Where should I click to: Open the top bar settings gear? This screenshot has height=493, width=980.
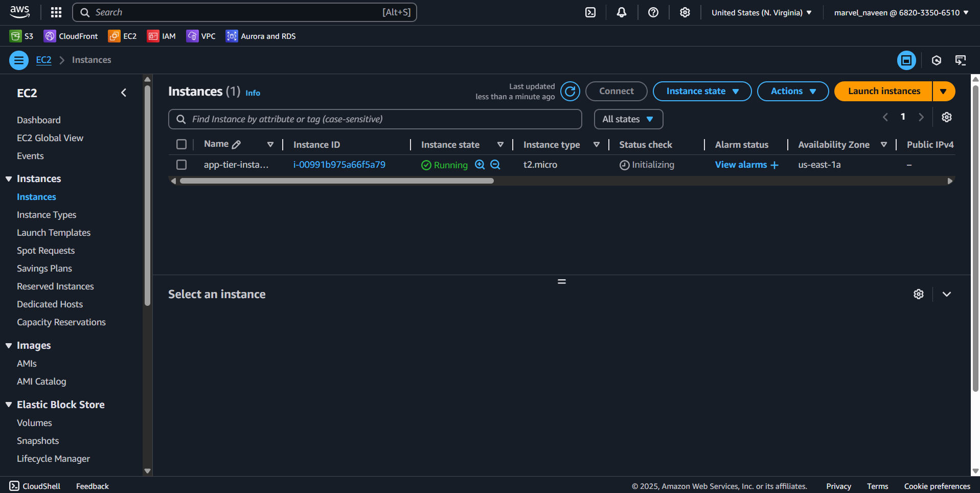[685, 12]
